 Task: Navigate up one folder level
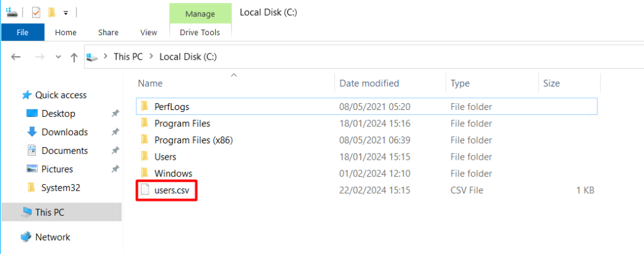click(x=74, y=57)
